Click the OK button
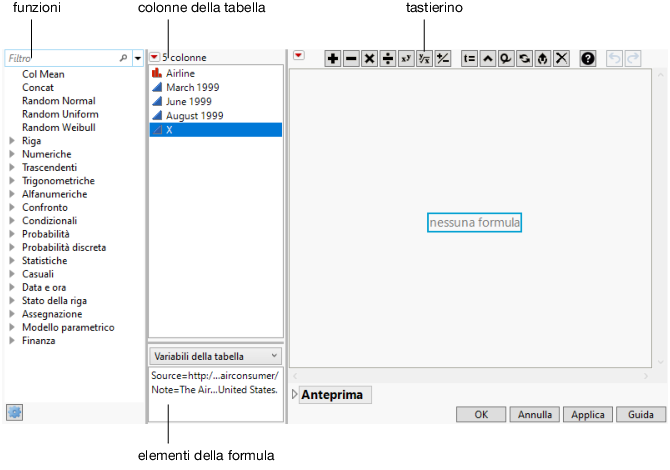The height and width of the screenshot is (470, 670). click(x=481, y=414)
